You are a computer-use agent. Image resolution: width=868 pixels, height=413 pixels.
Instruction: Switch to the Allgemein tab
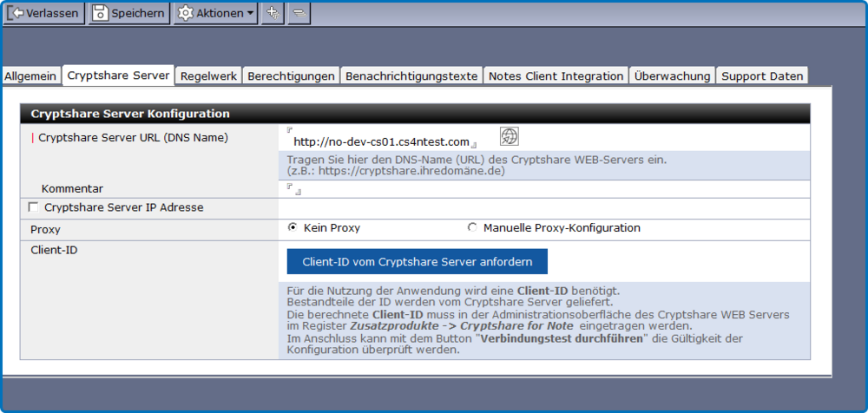tap(30, 76)
